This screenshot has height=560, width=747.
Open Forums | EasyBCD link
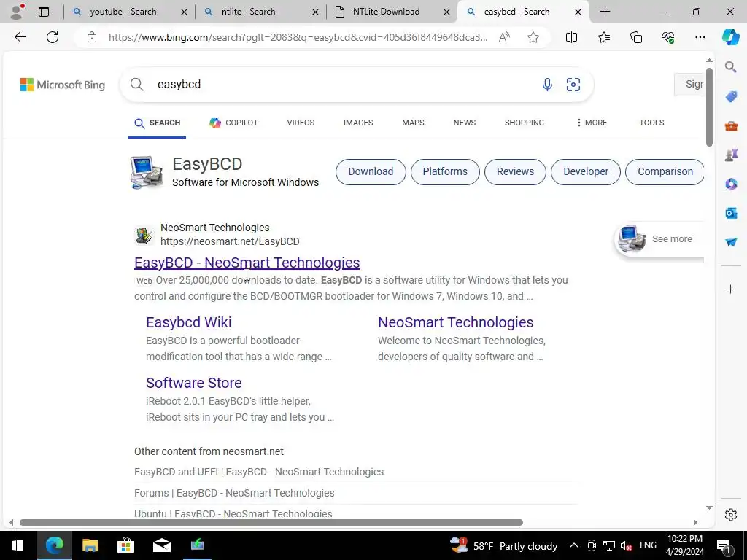(x=234, y=493)
